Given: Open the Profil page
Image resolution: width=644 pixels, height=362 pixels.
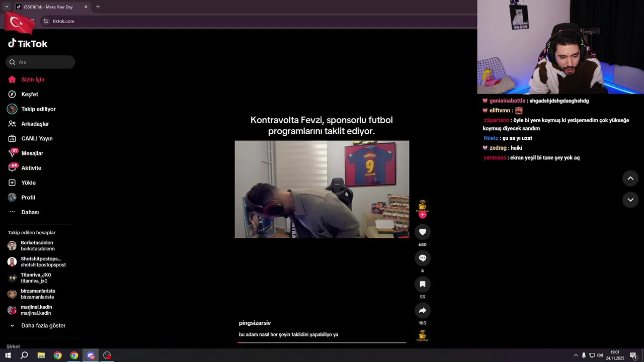Looking at the screenshot, I should pyautogui.click(x=22, y=198).
